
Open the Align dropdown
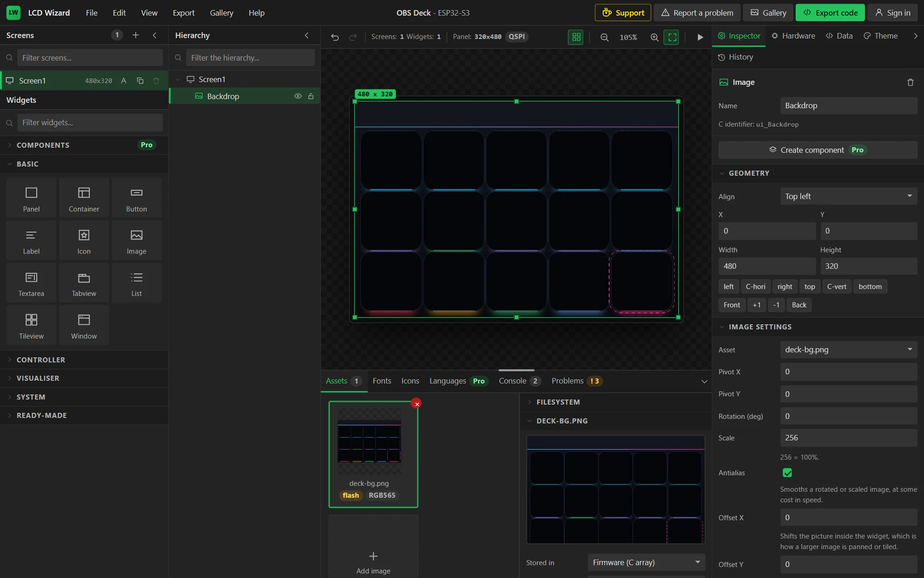(x=848, y=196)
